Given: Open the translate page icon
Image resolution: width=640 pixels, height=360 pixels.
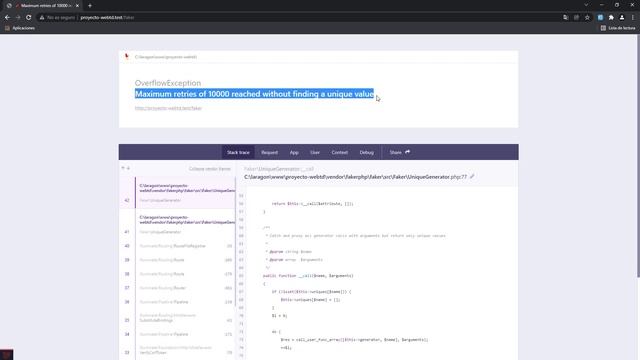Looking at the screenshot, I should (x=565, y=18).
